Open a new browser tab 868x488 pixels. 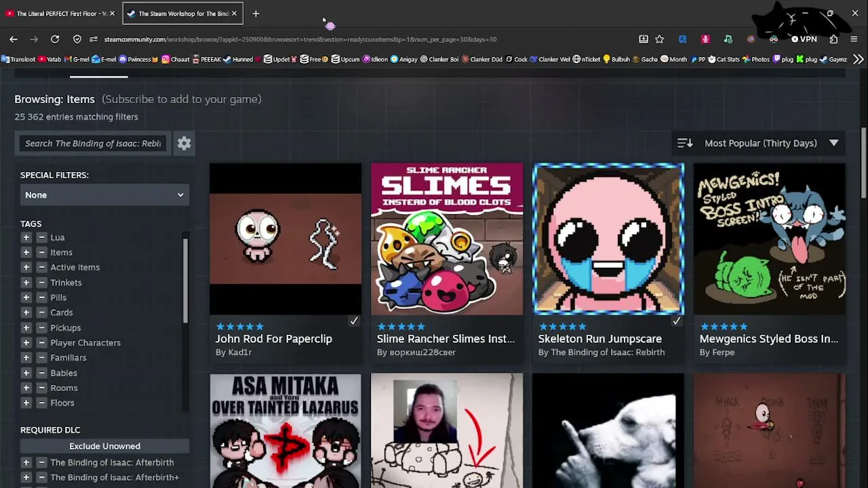[x=256, y=14]
